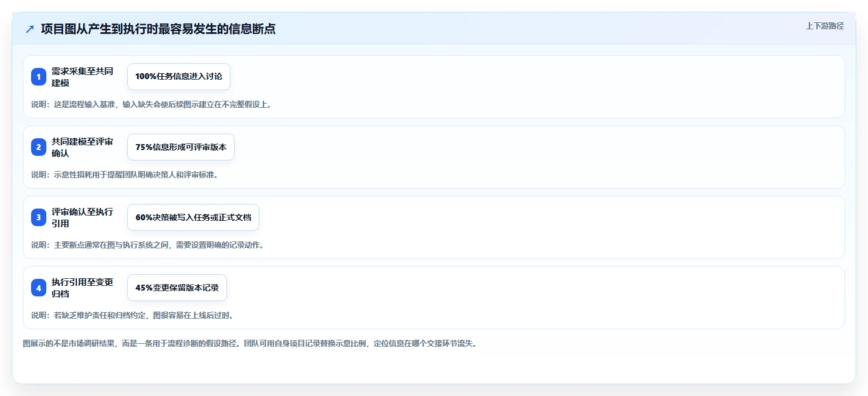The image size is (868, 396).
Task: Click the 评审确认至执行引用 step label
Action: (x=83, y=217)
